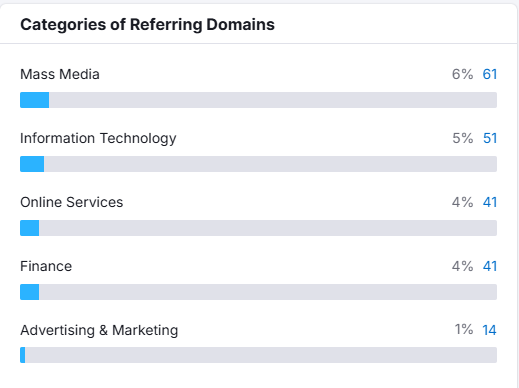Open the 51 Information Technology domains link
Image resolution: width=519 pixels, height=388 pixels.
click(x=490, y=138)
